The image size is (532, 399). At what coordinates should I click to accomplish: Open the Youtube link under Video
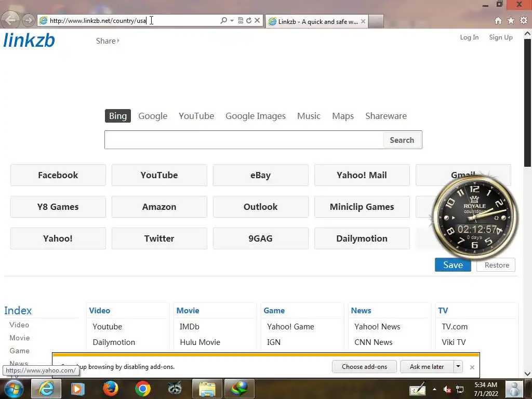(107, 326)
